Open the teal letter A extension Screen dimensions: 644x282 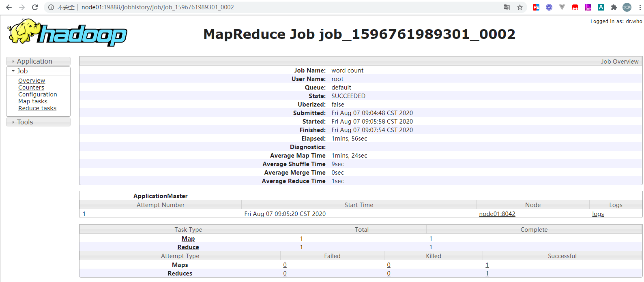coord(601,7)
